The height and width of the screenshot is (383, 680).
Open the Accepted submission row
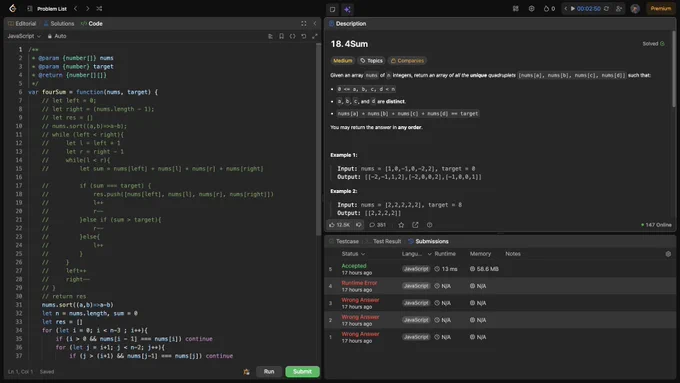(500, 269)
